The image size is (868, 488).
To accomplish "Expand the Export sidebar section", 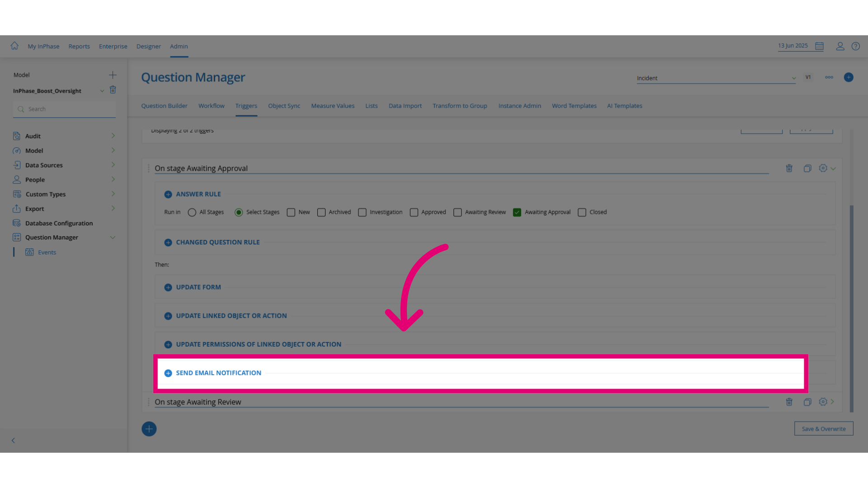I will [113, 208].
